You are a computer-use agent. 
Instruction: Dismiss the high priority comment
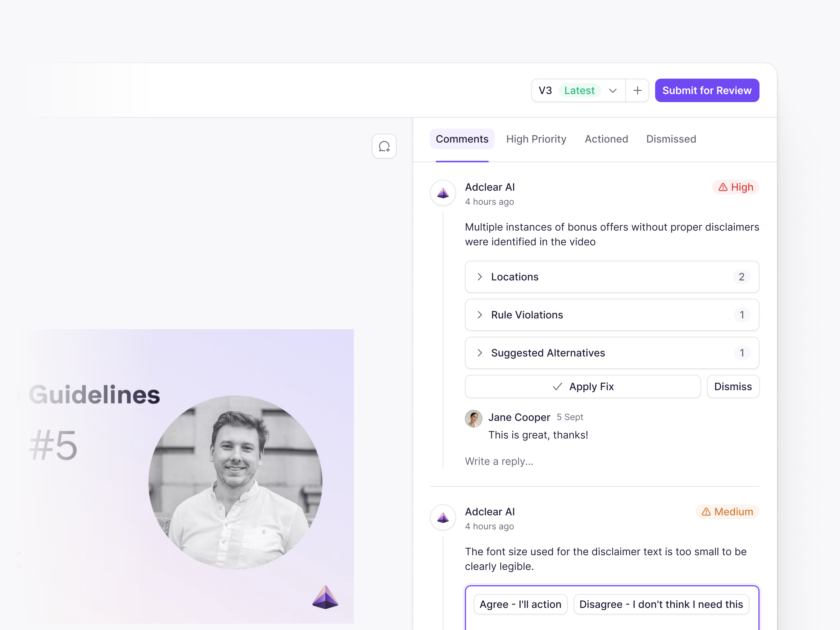pyautogui.click(x=733, y=387)
